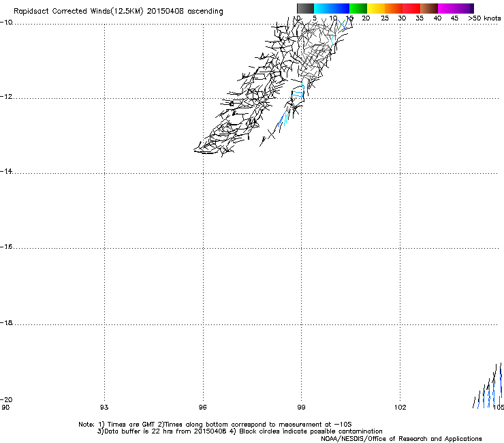Click the '30' label under color legend
Screen dimensions: 504x443
(x=402, y=18)
